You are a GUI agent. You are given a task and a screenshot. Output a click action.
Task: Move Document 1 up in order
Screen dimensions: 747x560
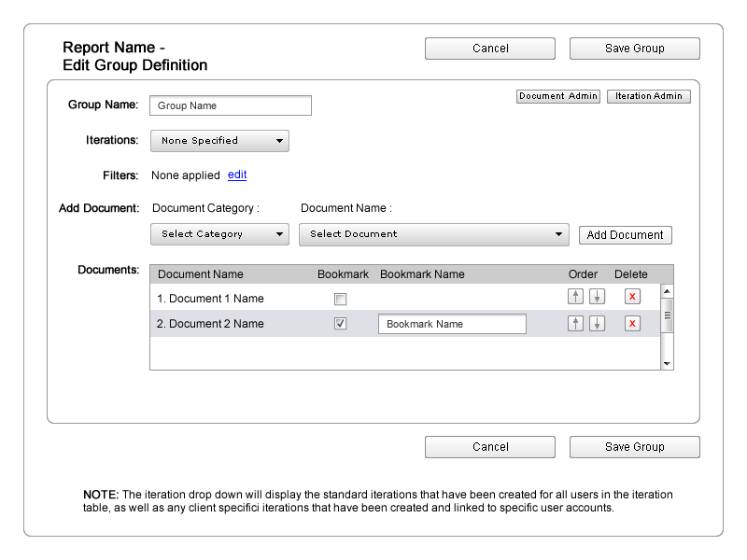pos(576,298)
